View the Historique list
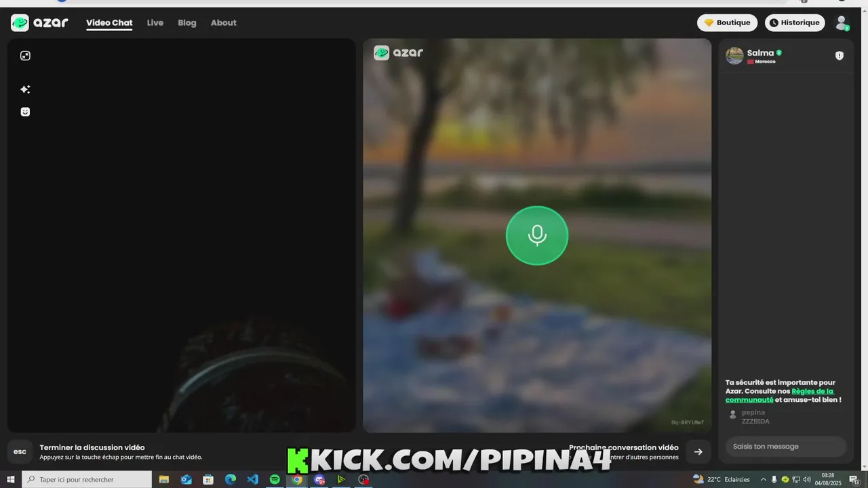This screenshot has width=868, height=488. click(795, 22)
